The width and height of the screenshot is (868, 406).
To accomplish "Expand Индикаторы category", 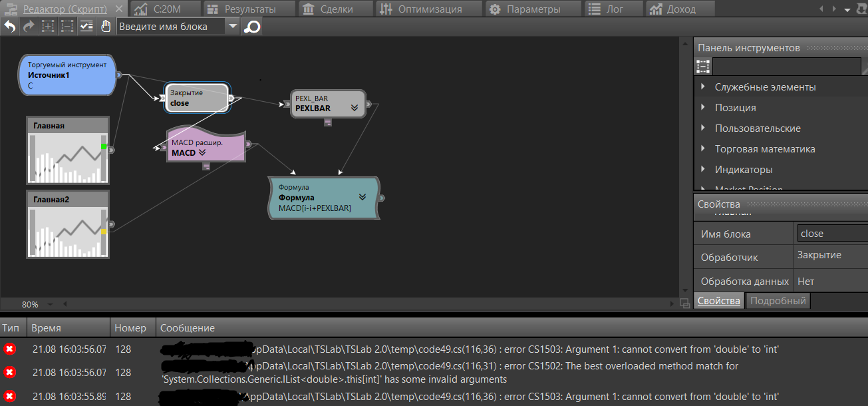I will (x=703, y=169).
